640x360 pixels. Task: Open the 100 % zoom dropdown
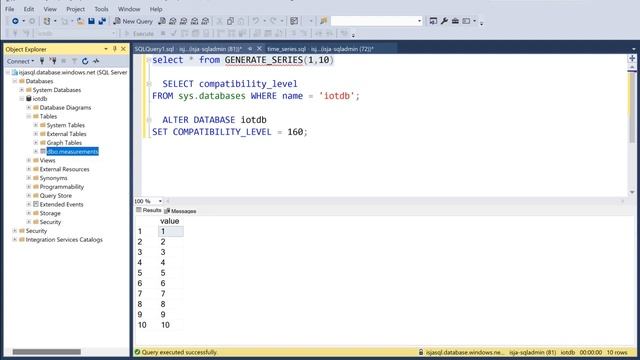(x=160, y=201)
